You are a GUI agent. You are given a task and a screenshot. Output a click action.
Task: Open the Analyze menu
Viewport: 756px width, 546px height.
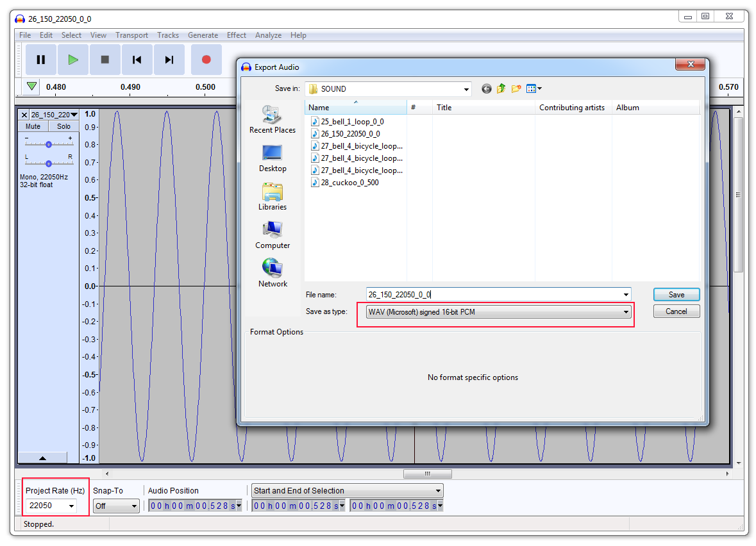click(x=269, y=35)
